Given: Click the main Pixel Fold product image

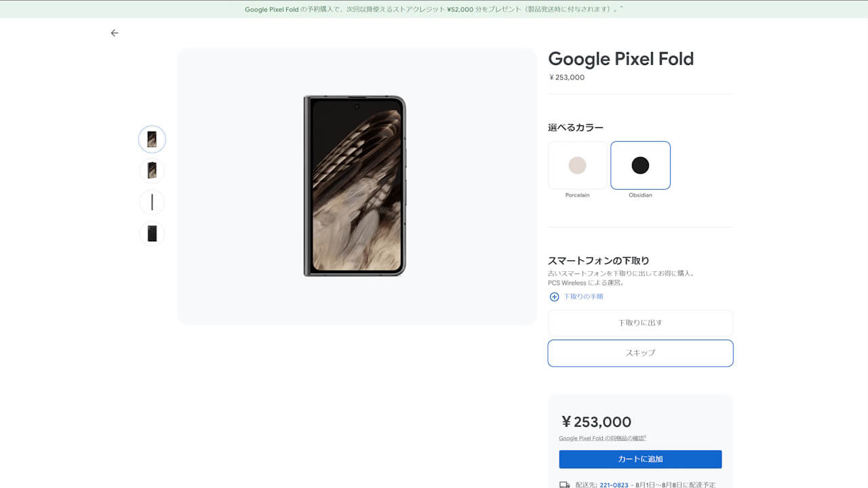Looking at the screenshot, I should point(355,186).
